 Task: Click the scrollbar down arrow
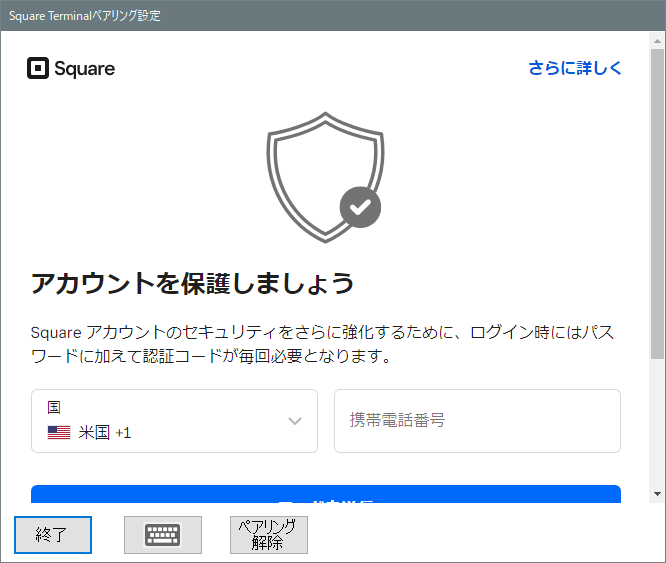657,494
